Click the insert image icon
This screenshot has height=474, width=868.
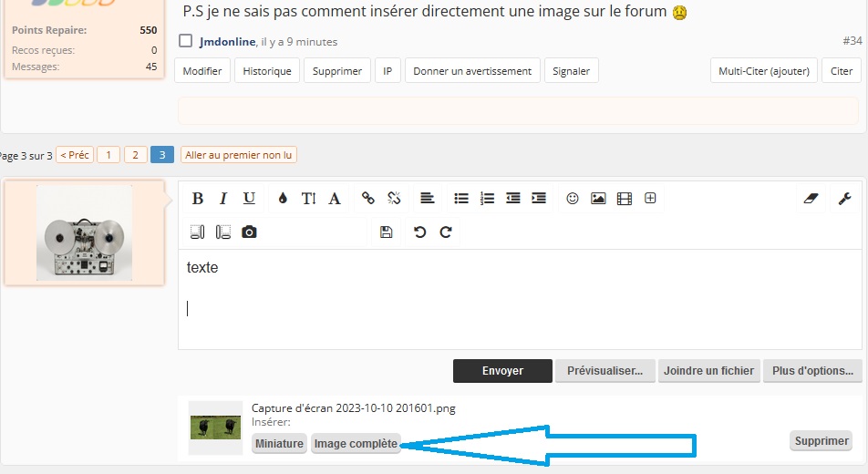coord(598,198)
